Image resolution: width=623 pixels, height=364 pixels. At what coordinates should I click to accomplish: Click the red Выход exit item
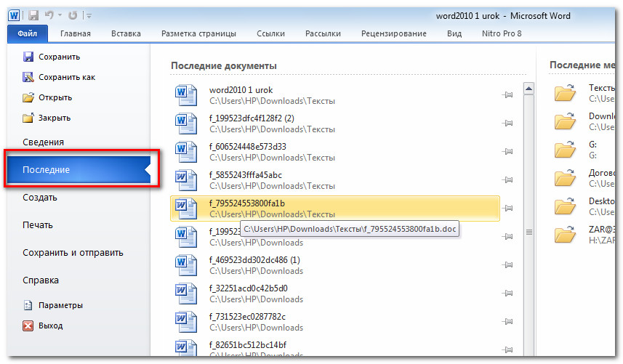point(51,325)
